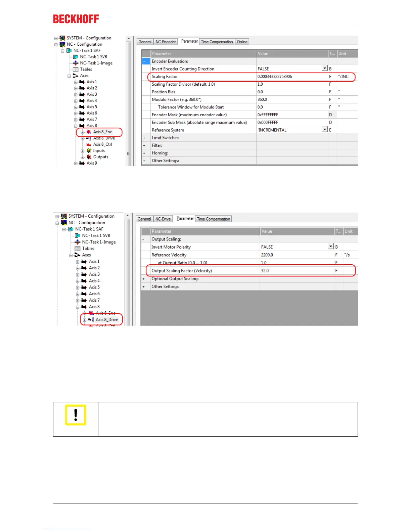
Task: Click the SYSTEM - Configuration icon in the encoder screenshot tree
Action: click(x=62, y=38)
